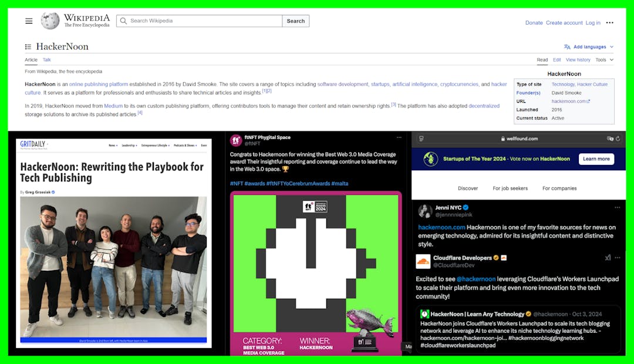Open the Grit Daily Leadership dropdown menu
The image size is (634, 364).
point(129,145)
